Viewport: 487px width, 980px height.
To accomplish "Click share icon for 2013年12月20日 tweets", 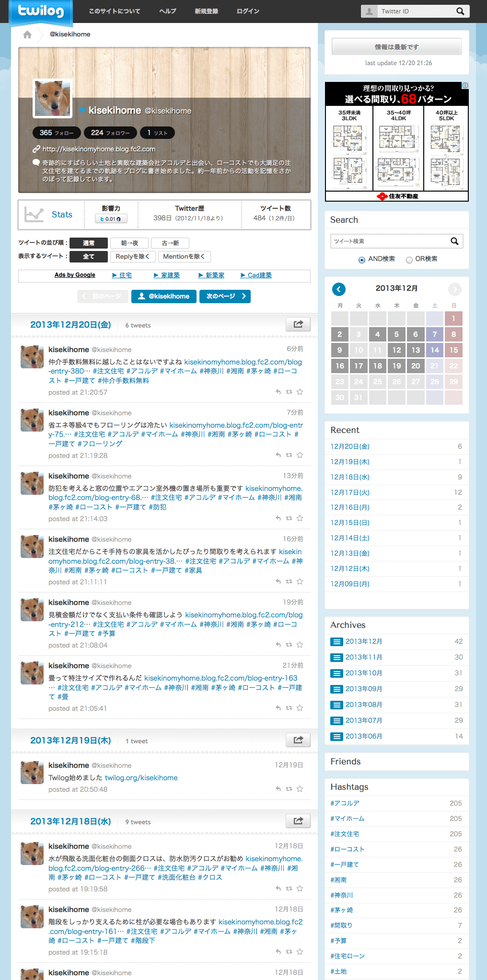I will (298, 324).
